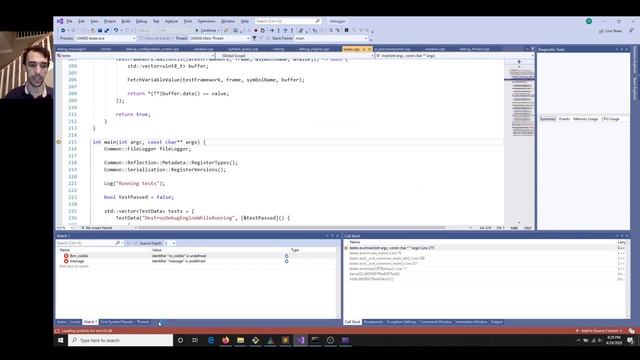The height and width of the screenshot is (360, 640).
Task: Select the CPU Usage tab in Diagnostic Tools
Action: 611,119
